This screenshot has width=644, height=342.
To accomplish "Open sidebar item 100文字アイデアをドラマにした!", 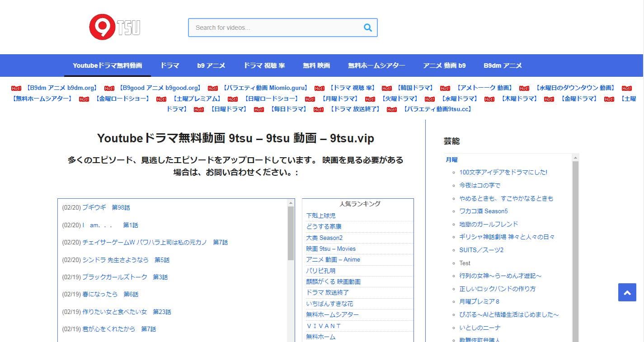I will click(x=503, y=172).
